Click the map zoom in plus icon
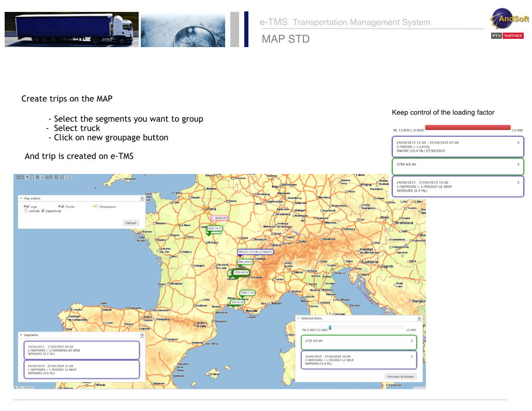 coord(22,178)
